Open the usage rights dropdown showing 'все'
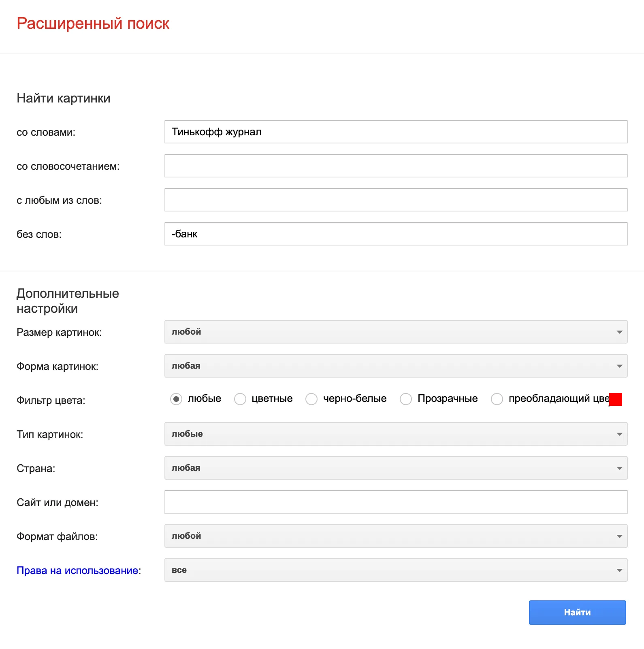 click(x=396, y=570)
